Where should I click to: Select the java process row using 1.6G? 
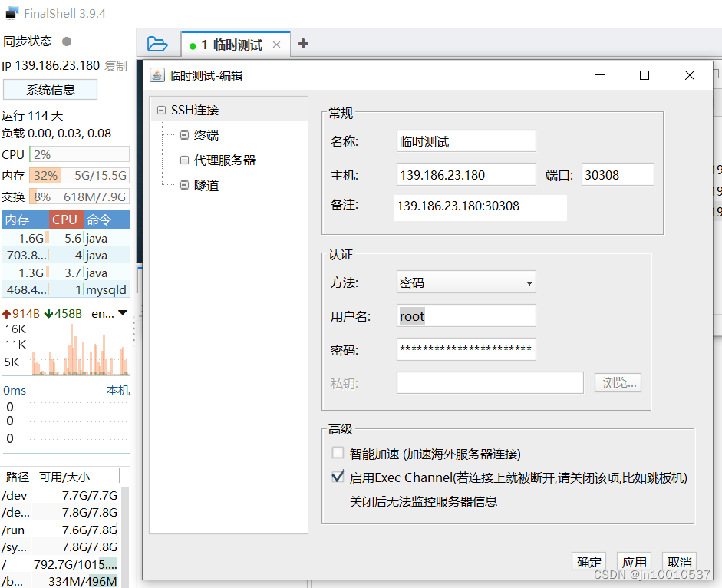click(66, 238)
